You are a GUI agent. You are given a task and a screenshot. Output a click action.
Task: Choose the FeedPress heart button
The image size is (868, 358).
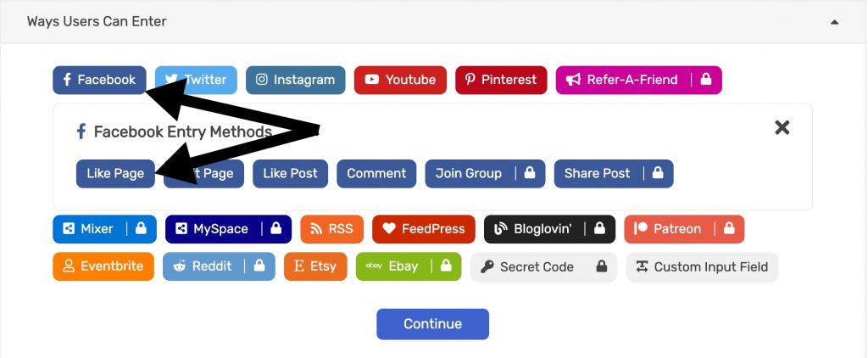point(424,229)
